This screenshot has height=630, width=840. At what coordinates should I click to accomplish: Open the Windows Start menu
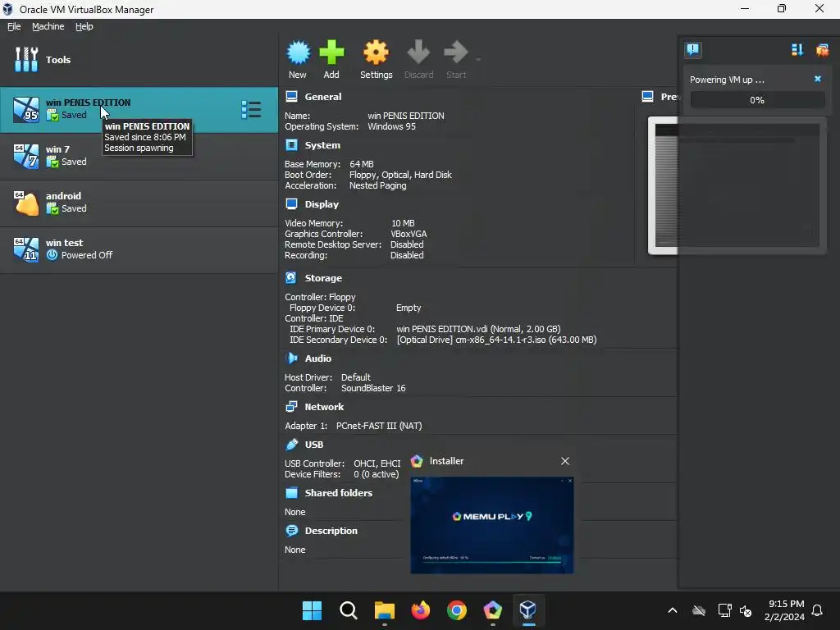tap(312, 610)
